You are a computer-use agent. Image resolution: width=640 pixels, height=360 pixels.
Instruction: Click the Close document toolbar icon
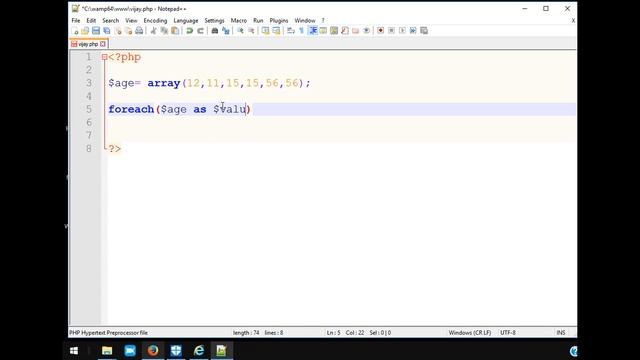coord(118,31)
